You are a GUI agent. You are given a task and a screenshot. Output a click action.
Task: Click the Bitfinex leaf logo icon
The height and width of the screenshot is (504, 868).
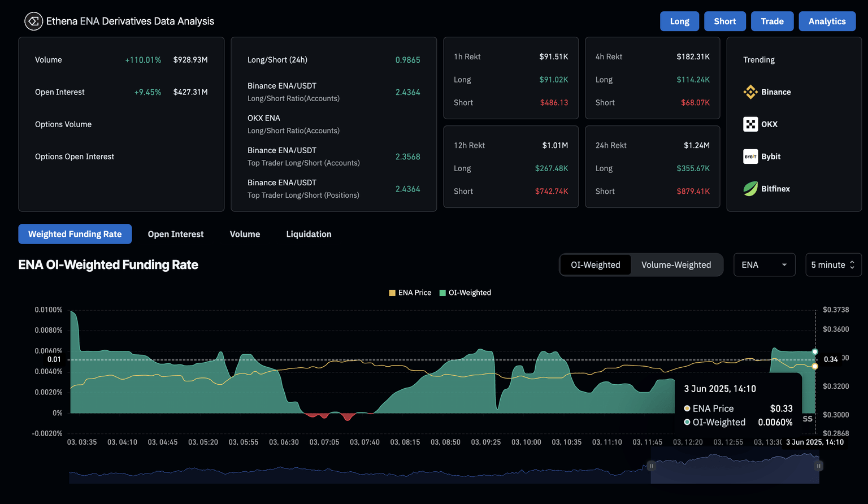(750, 189)
